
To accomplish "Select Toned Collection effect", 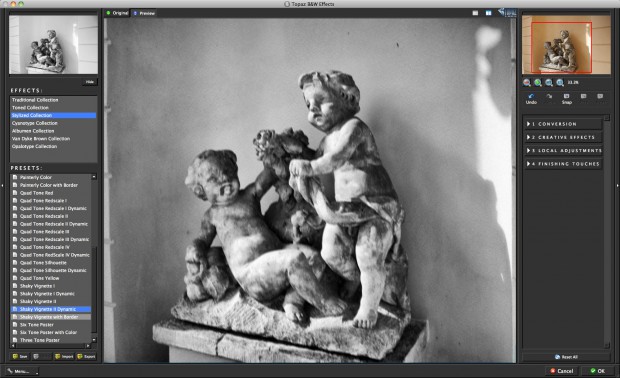I will pyautogui.click(x=53, y=108).
